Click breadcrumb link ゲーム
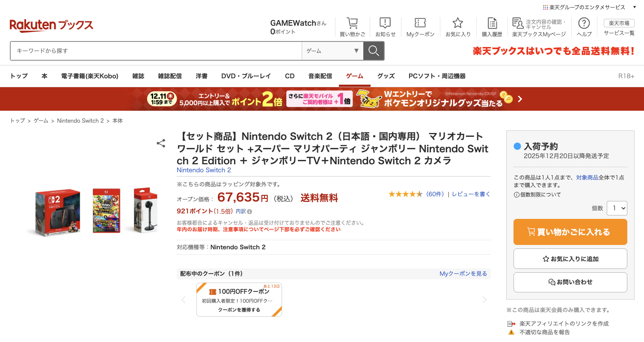The image size is (644, 342). [x=41, y=121]
